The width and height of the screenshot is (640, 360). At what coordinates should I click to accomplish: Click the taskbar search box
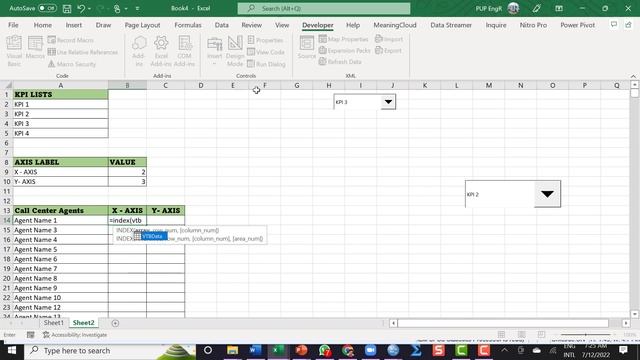tap(109, 351)
